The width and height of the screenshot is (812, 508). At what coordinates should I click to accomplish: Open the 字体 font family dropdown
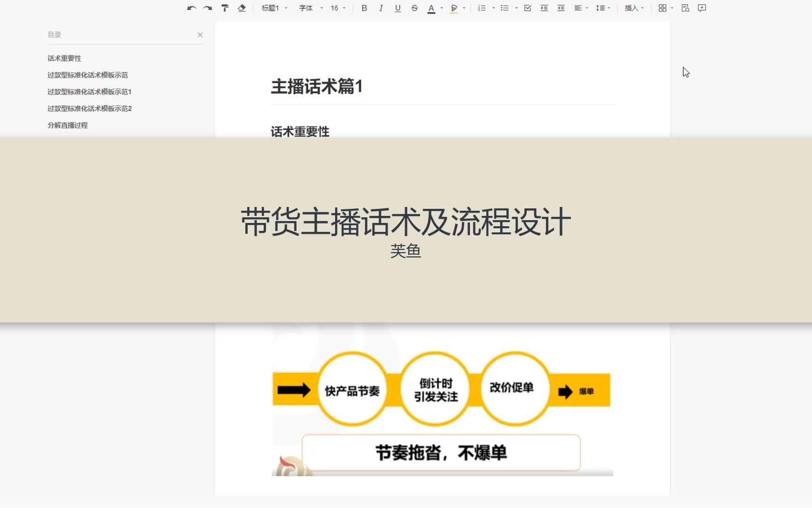tap(311, 8)
